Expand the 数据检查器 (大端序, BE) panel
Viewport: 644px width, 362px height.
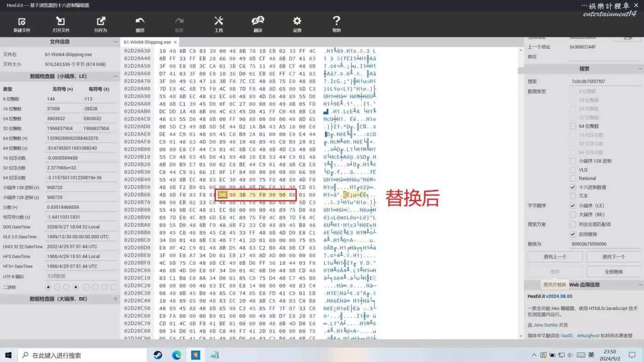tap(115, 299)
